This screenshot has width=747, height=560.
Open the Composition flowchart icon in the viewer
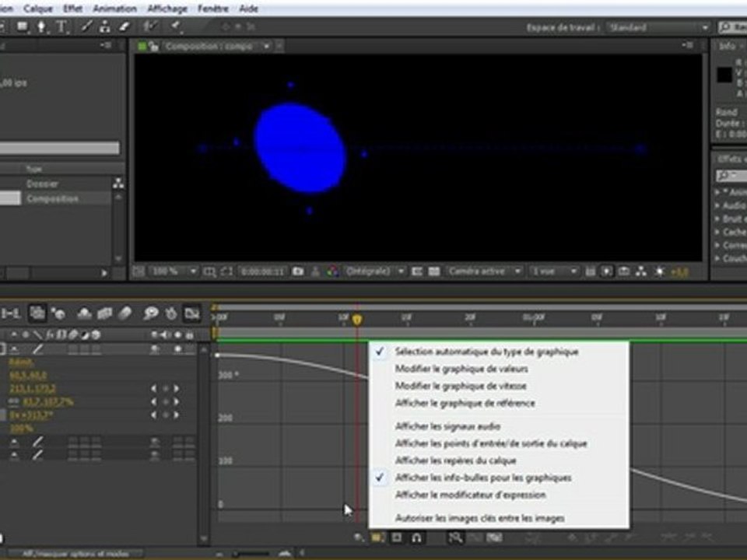point(641,271)
